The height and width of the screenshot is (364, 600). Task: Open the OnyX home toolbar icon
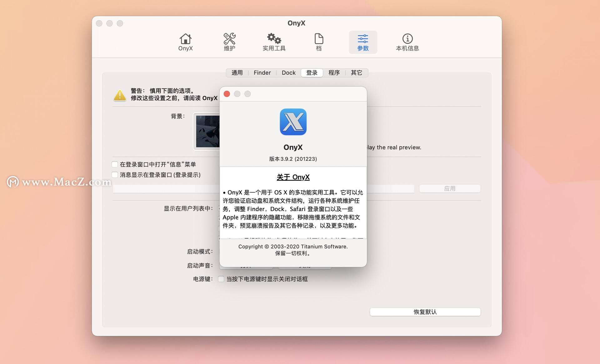pos(185,42)
